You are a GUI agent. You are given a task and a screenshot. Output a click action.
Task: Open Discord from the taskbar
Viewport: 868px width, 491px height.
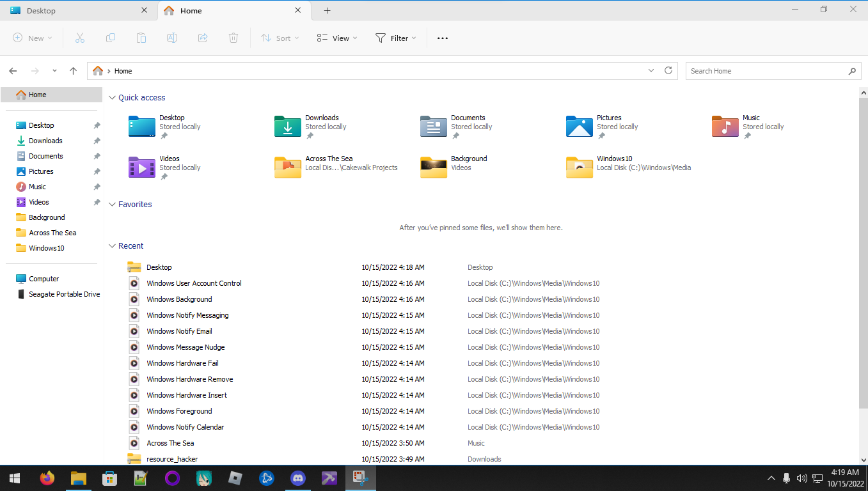point(297,478)
